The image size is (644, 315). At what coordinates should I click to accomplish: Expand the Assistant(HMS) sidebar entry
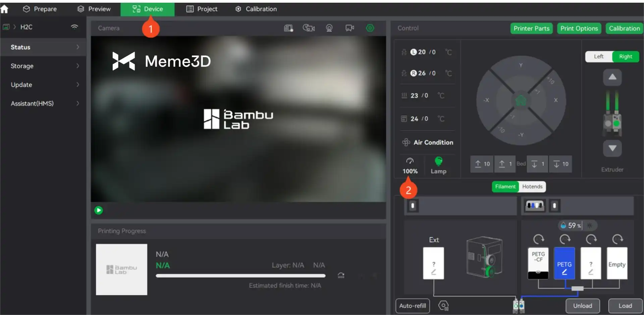coord(43,103)
